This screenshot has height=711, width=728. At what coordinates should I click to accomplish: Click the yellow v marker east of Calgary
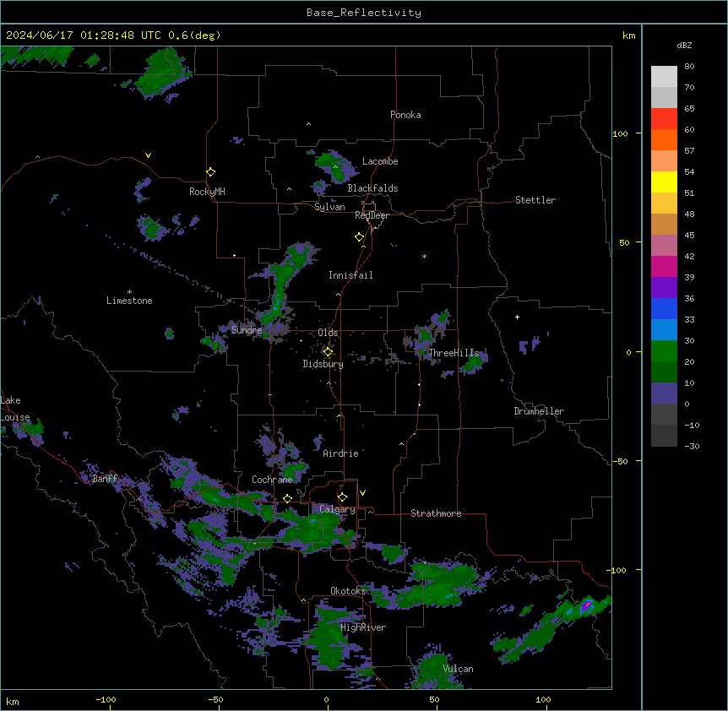point(362,493)
